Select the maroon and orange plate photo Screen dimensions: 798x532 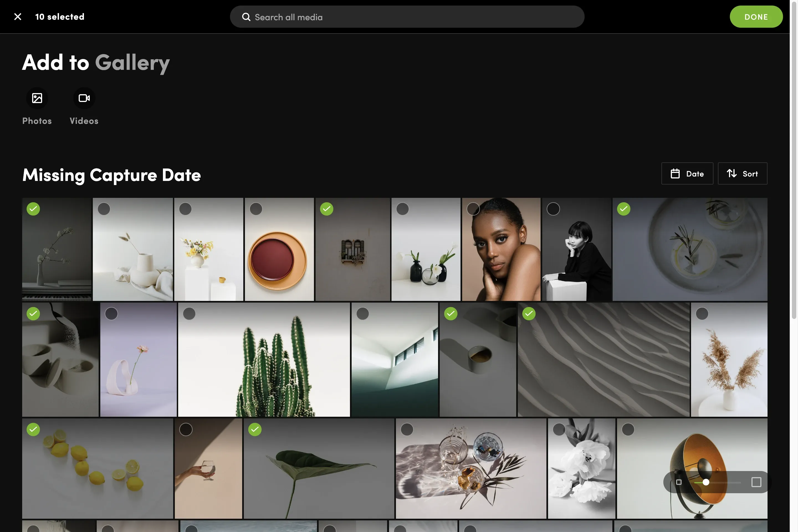tap(256, 209)
